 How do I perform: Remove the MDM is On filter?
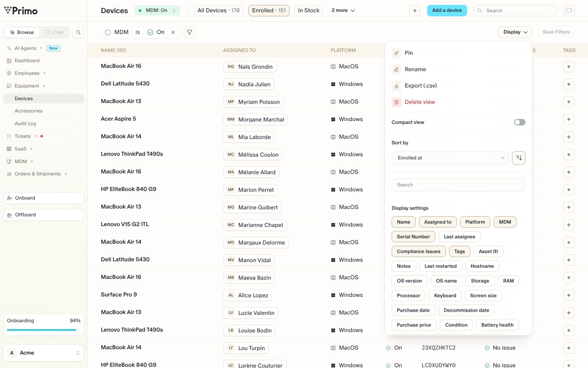(x=173, y=32)
